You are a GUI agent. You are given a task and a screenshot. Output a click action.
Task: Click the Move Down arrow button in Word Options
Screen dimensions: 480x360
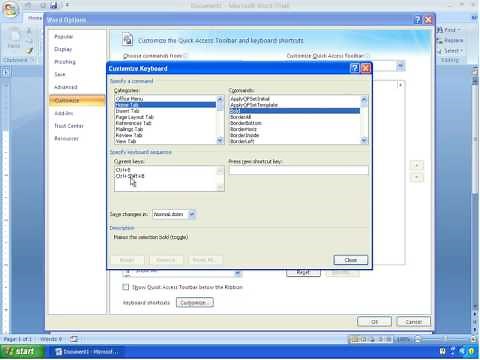[x=417, y=177]
